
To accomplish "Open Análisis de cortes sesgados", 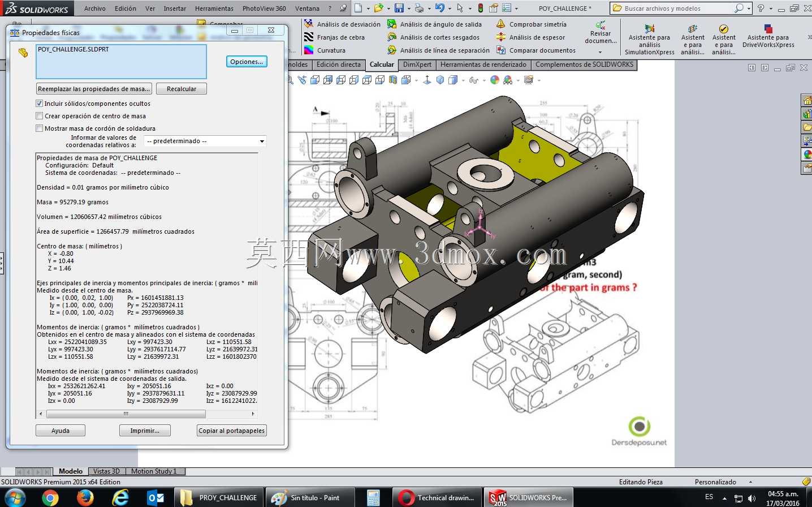I will pyautogui.click(x=433, y=37).
